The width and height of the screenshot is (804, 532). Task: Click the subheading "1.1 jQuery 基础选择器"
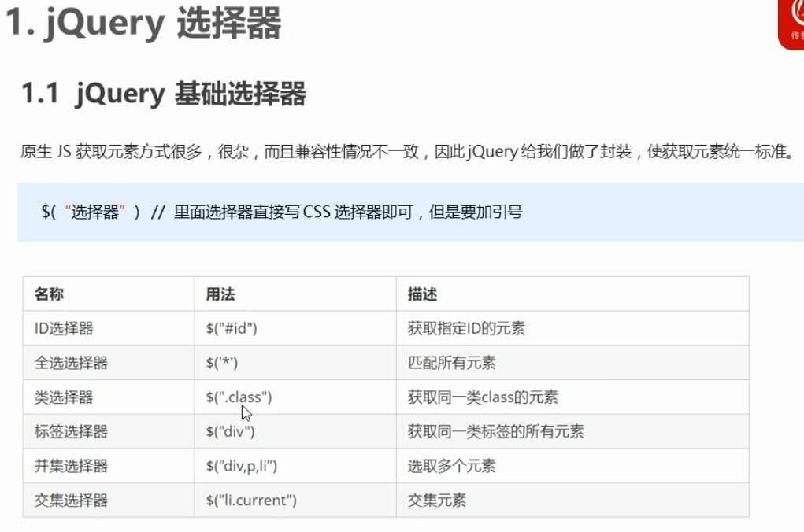pyautogui.click(x=164, y=94)
